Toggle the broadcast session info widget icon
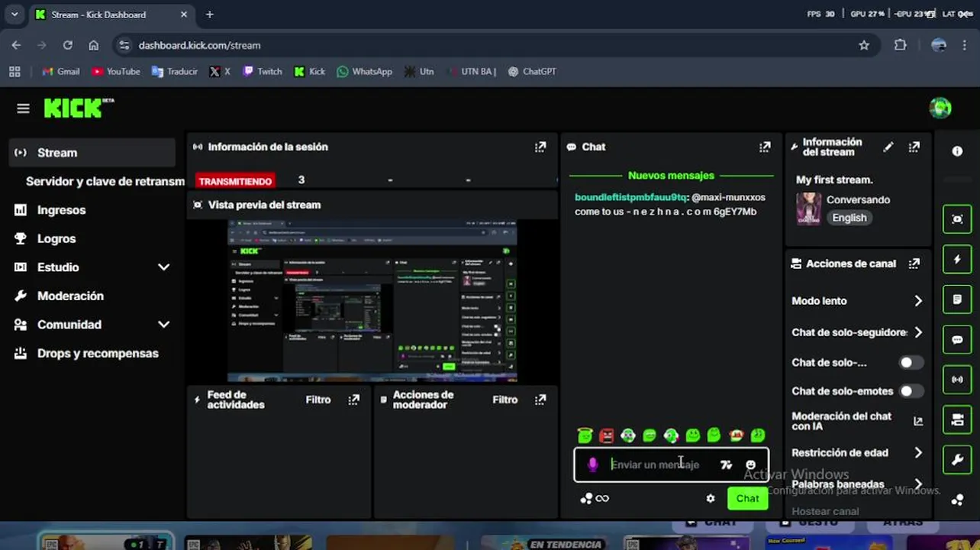The image size is (980, 550). click(957, 380)
